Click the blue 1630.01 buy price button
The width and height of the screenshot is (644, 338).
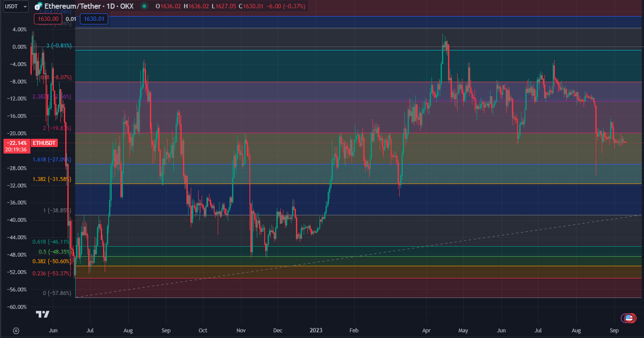[94, 19]
